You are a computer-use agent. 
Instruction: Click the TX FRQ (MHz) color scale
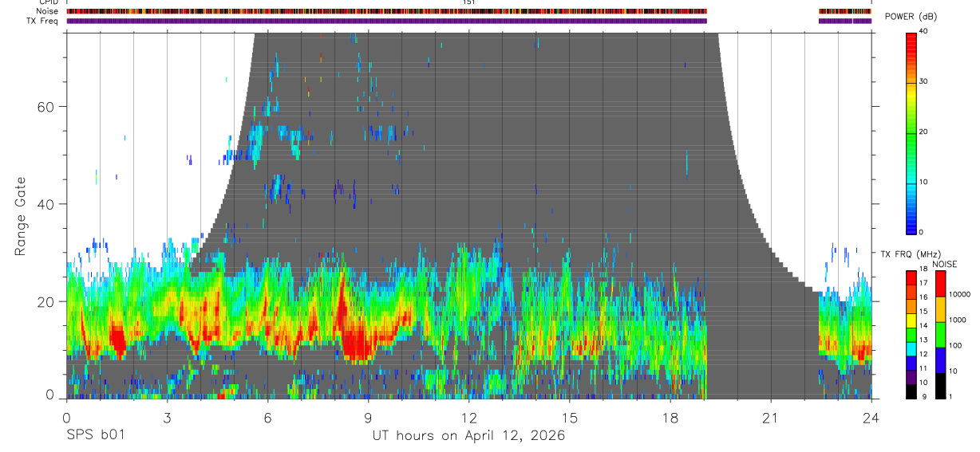pos(911,334)
